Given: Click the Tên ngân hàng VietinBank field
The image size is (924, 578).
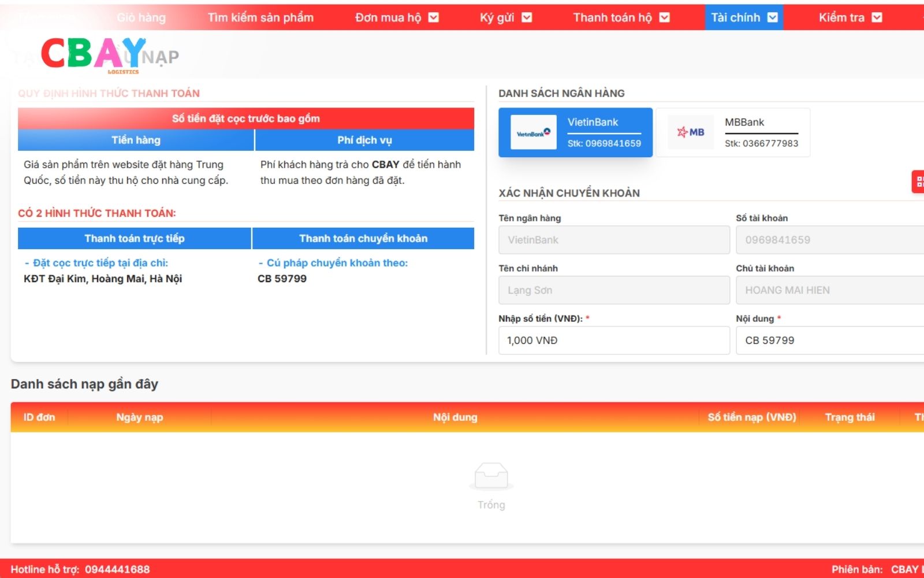Looking at the screenshot, I should [x=614, y=240].
